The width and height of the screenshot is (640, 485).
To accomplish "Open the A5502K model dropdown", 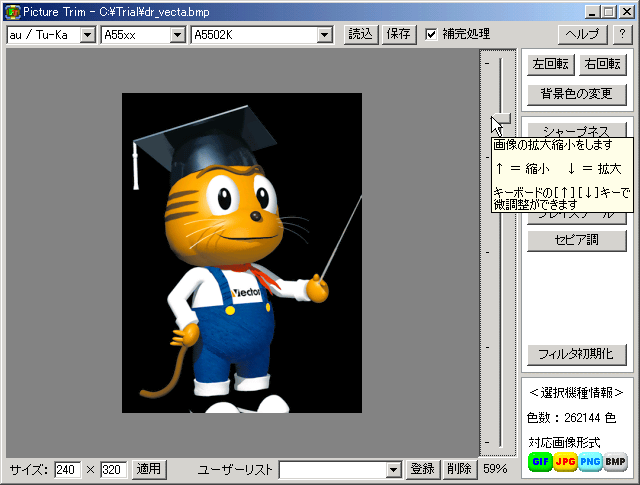I will coord(324,35).
